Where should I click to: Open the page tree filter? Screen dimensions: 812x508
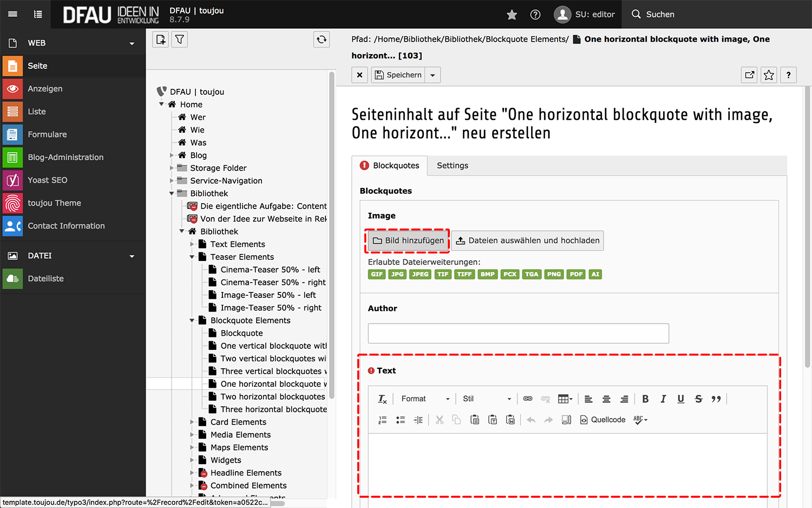(180, 40)
